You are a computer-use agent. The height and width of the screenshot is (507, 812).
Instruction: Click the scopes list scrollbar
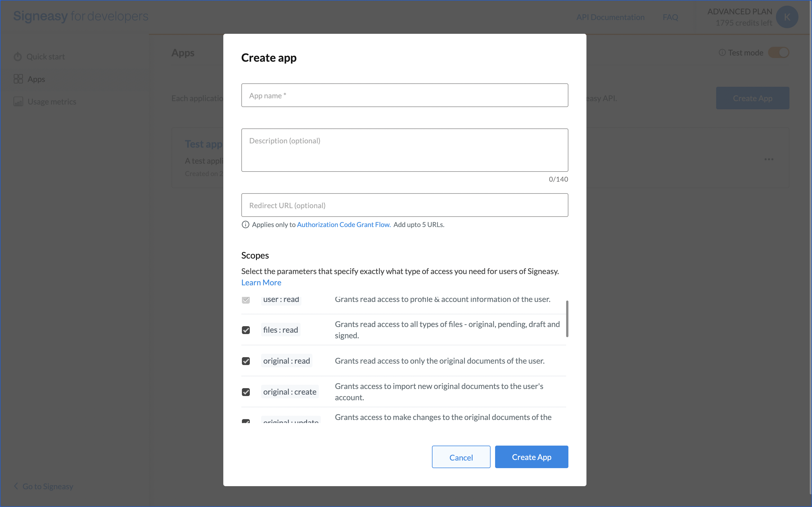coord(567,319)
